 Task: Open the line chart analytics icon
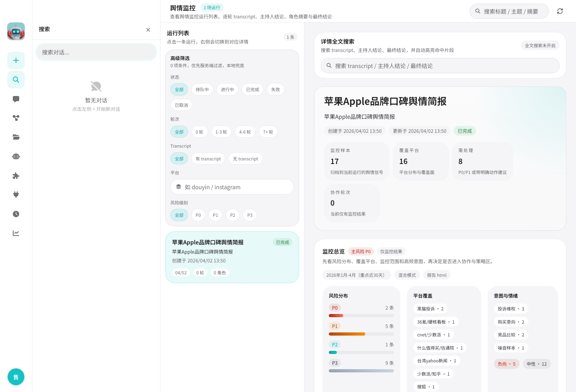16,233
